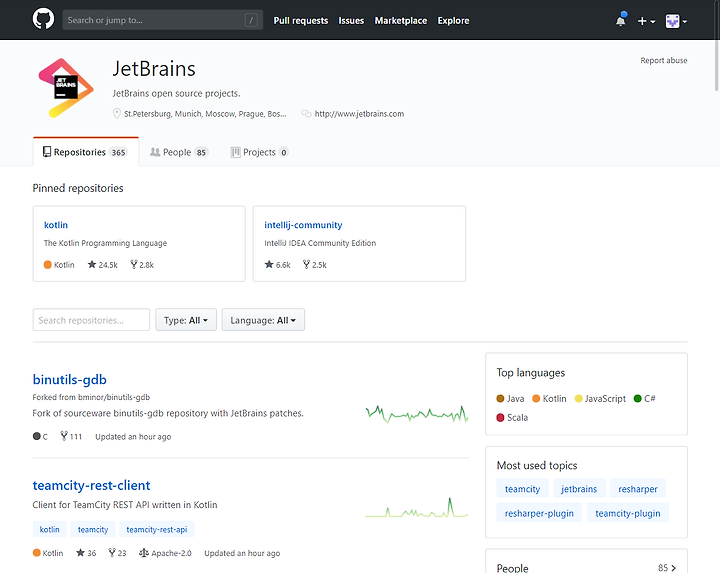720x573 pixels.
Task: Open the GitHub Octocat home logo
Action: tap(43, 20)
